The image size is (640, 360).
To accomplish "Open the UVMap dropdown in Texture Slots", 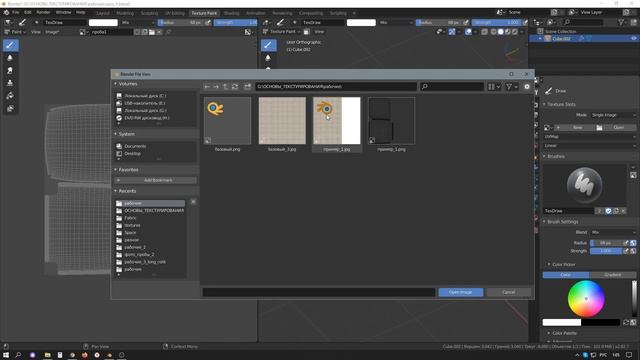I will click(x=590, y=137).
